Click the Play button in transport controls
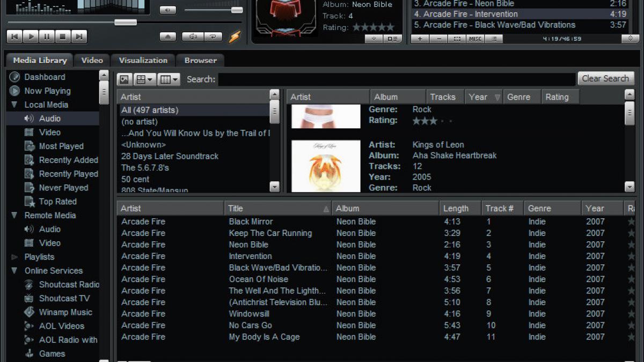644x362 pixels. [31, 36]
